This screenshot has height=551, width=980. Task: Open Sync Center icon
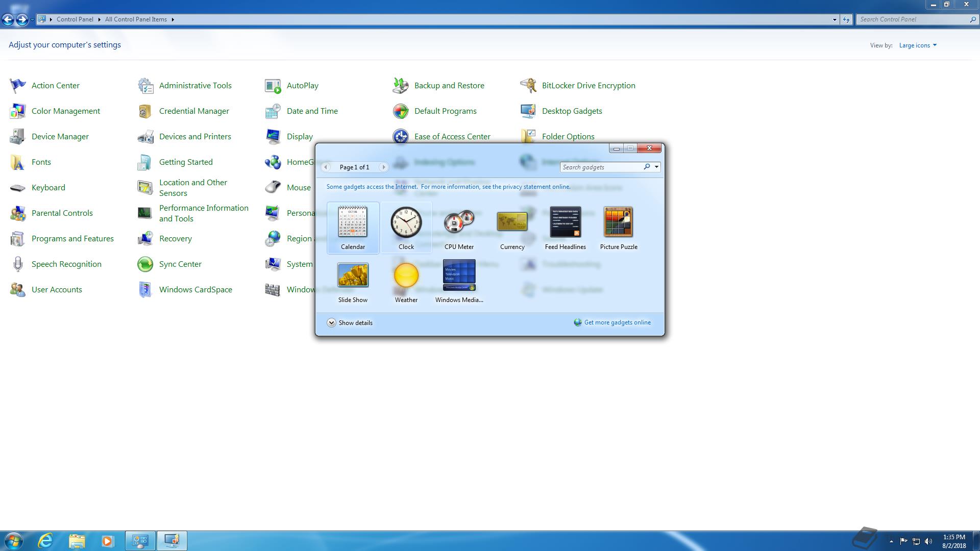pyautogui.click(x=145, y=264)
